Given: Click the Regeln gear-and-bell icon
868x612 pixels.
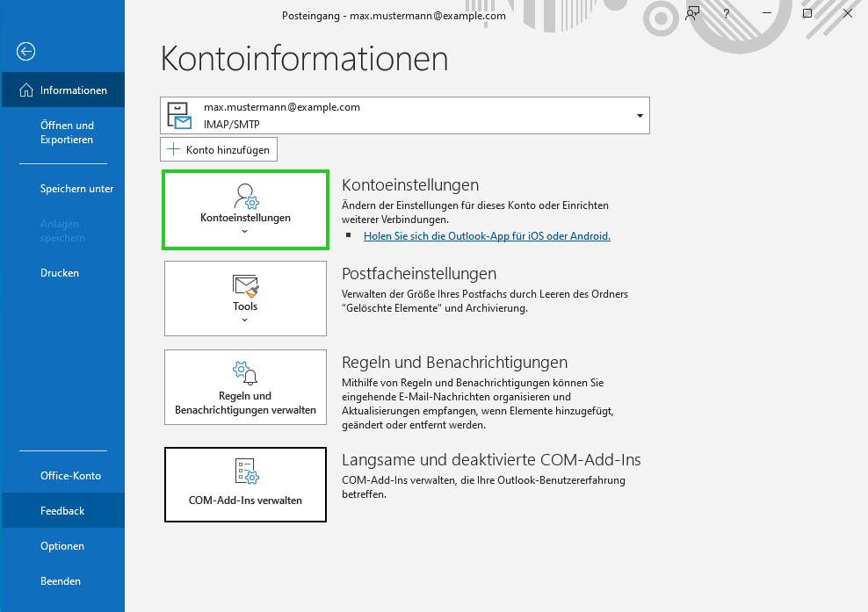Looking at the screenshot, I should tap(245, 373).
